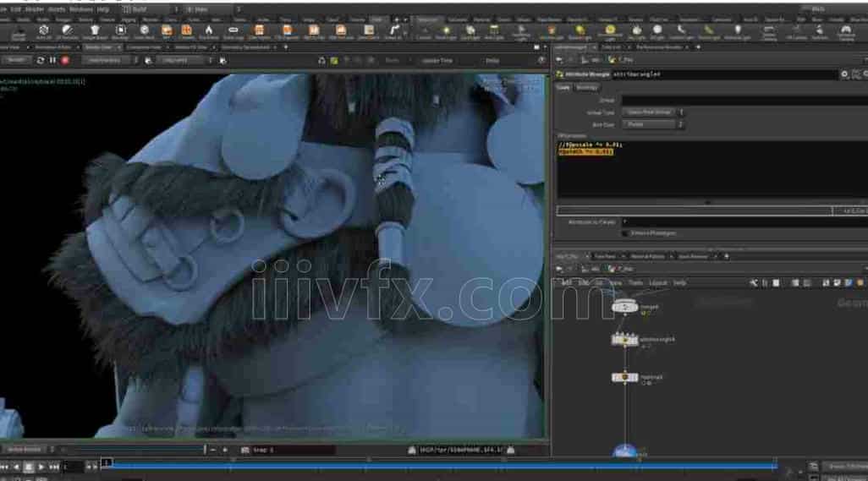Click the Group input field
The height and width of the screenshot is (481, 868).
744,100
